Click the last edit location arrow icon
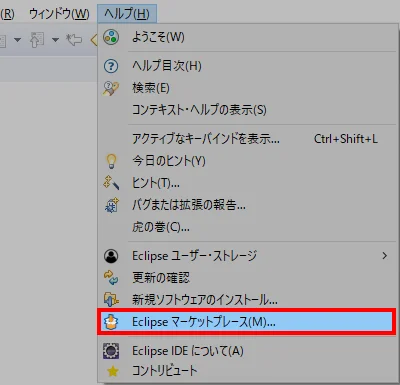 click(74, 40)
